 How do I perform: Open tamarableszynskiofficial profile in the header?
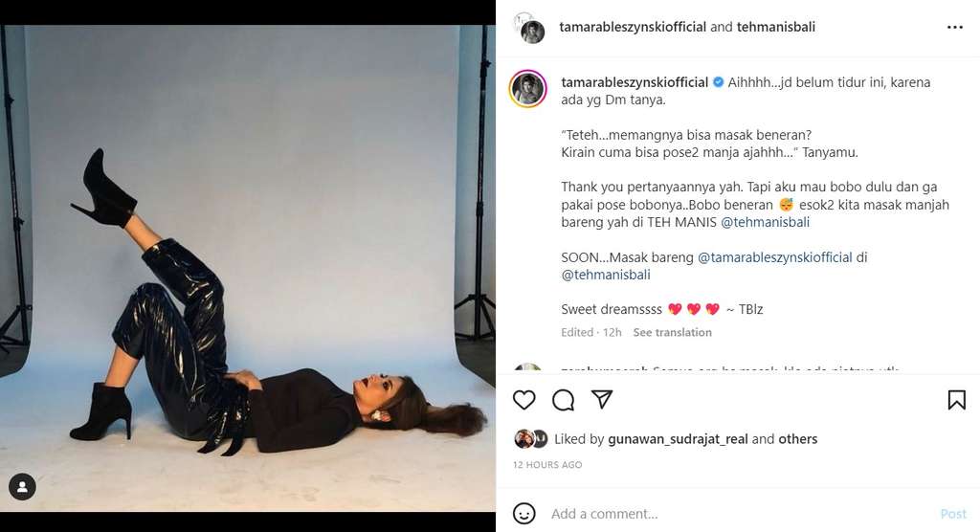[633, 27]
